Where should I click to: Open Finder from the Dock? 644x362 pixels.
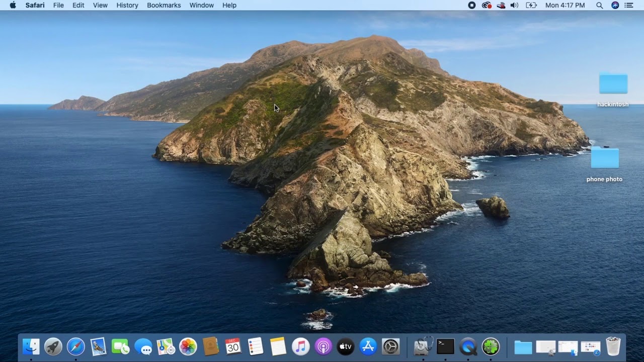click(x=31, y=346)
